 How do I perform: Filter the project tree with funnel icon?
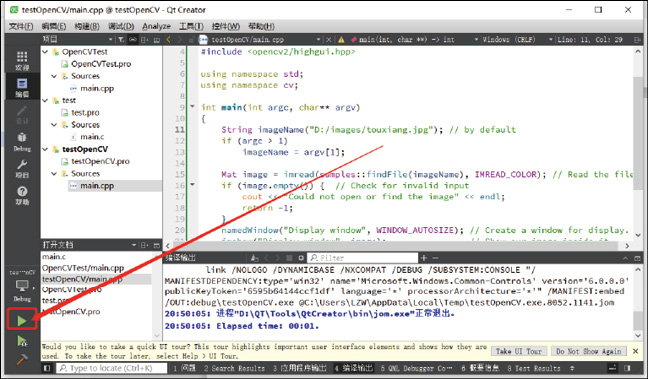(x=121, y=40)
